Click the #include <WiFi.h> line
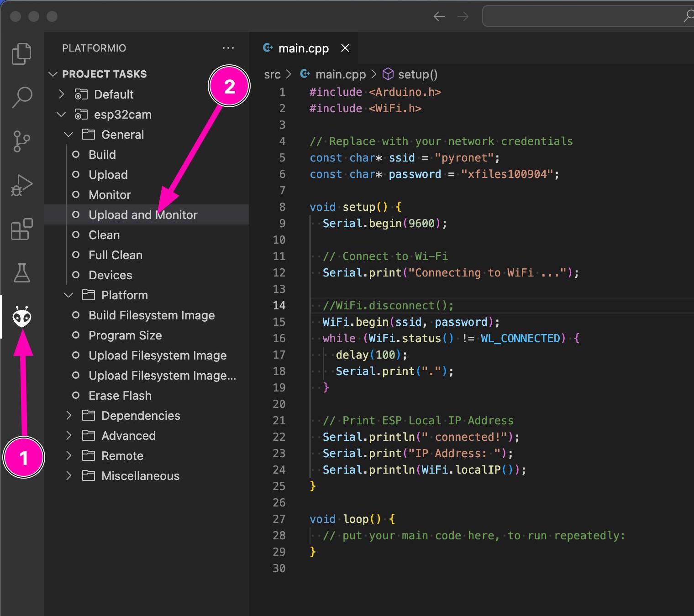This screenshot has height=616, width=694. (365, 108)
